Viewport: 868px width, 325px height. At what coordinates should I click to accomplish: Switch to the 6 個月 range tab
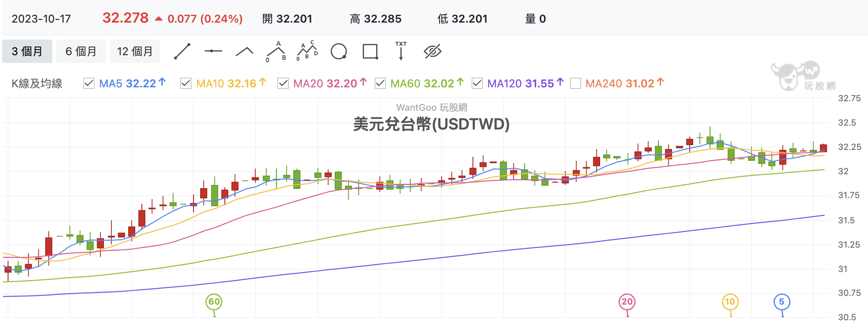pyautogui.click(x=81, y=51)
